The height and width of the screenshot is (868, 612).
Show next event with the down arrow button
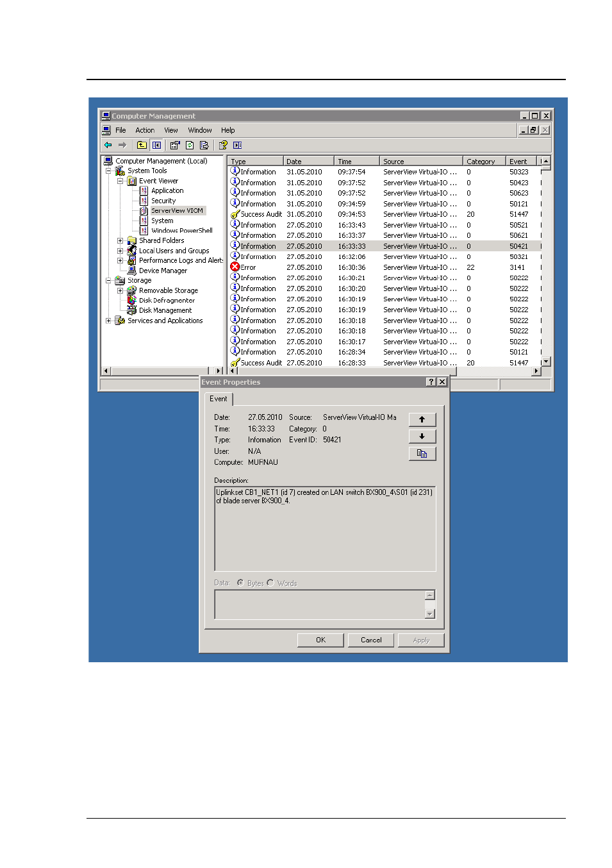point(422,437)
